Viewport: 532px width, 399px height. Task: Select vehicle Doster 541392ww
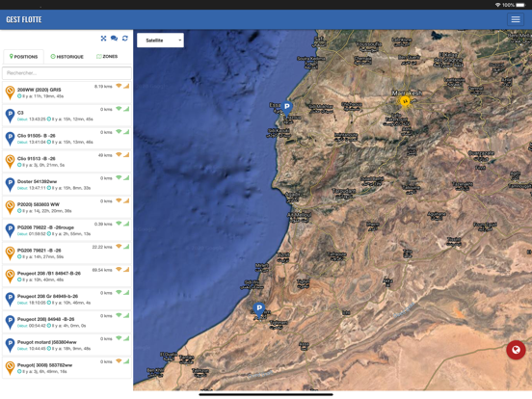click(x=37, y=181)
